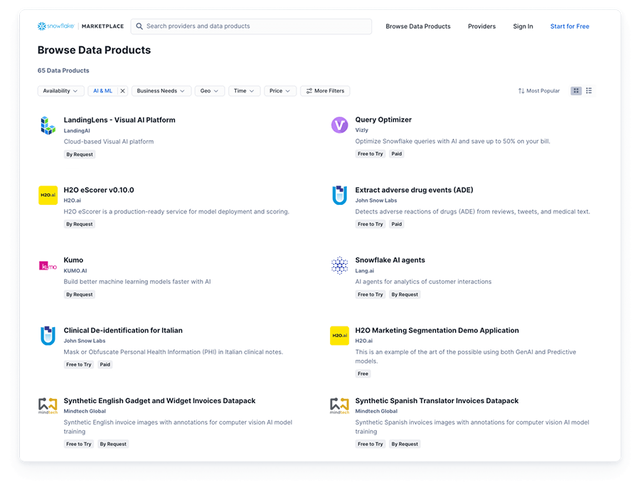Open the Snowflake AI agents listing
Screen dimensions: 640x490
pyautogui.click(x=390, y=260)
